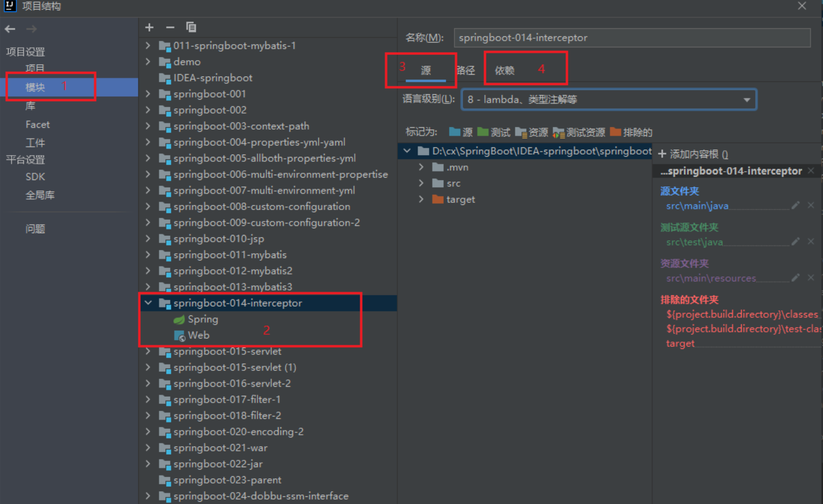Remove src\main\java source folder mark
823x504 pixels.
click(x=811, y=205)
